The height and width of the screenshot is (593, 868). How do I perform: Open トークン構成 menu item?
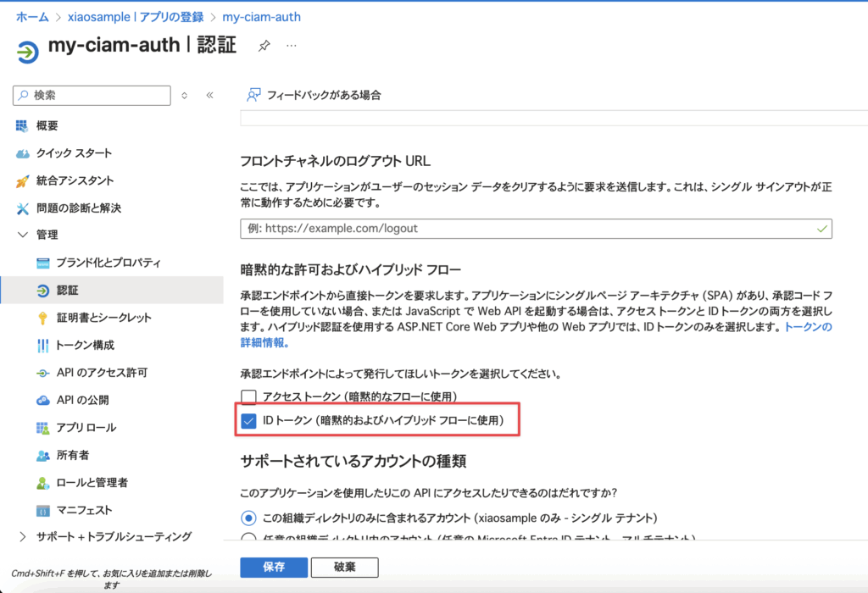pyautogui.click(x=85, y=345)
